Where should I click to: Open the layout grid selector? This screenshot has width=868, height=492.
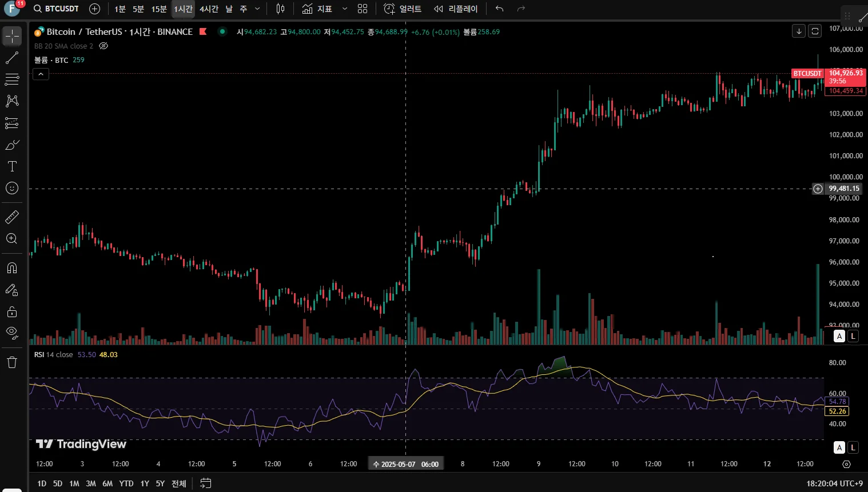click(363, 9)
